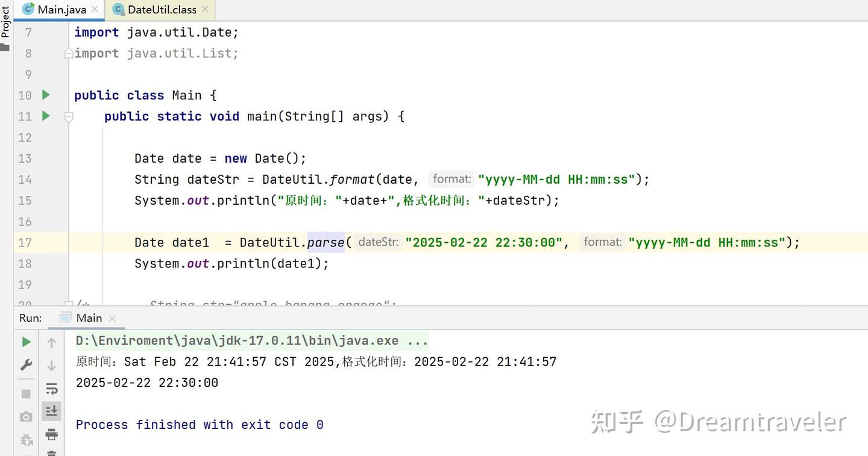This screenshot has width=868, height=456.
Task: Open the Project tool window sidebar button
Action: (6, 21)
